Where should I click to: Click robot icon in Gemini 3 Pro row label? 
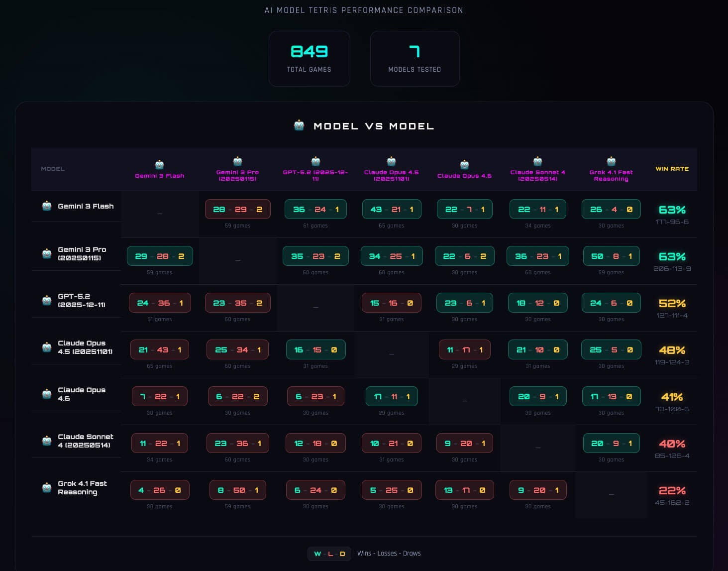point(47,253)
